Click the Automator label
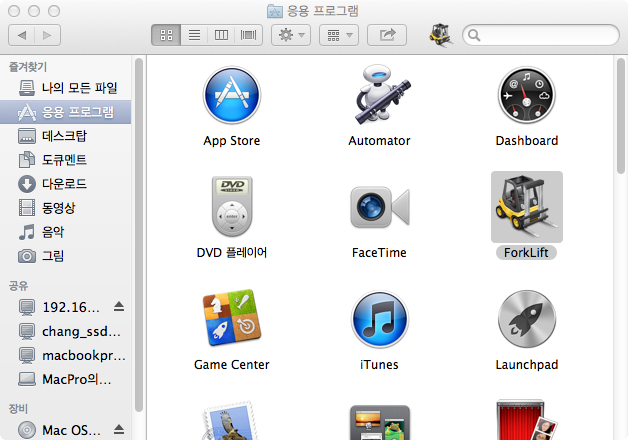Image resolution: width=628 pixels, height=440 pixels. point(379,141)
